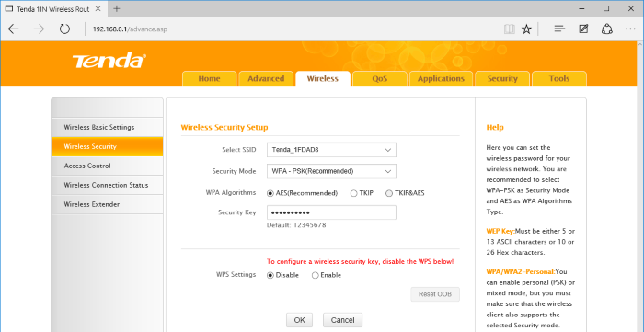Screen dimensions: 644x332
Task: Click the WPA/WPA2-Personal help label
Action: click(x=521, y=271)
